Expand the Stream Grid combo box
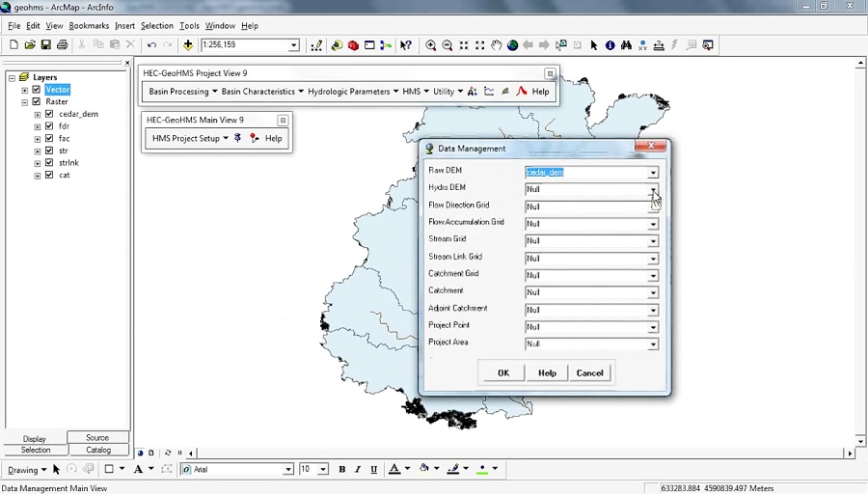868x494 pixels. click(653, 241)
